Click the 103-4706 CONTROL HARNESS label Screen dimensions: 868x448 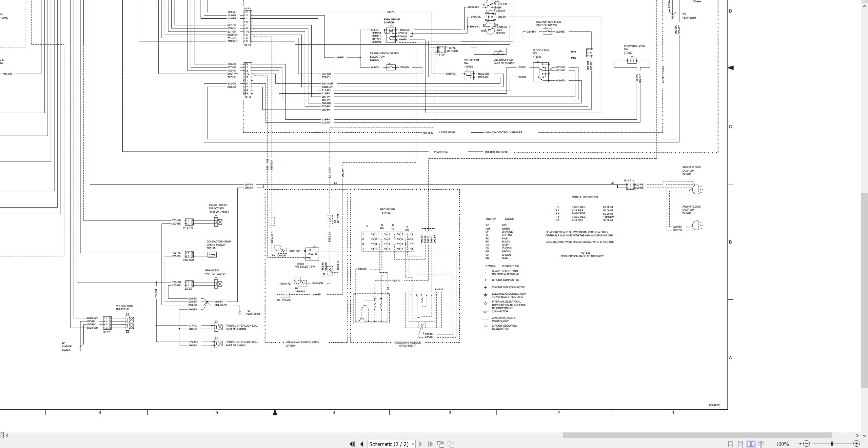pyautogui.click(x=503, y=132)
